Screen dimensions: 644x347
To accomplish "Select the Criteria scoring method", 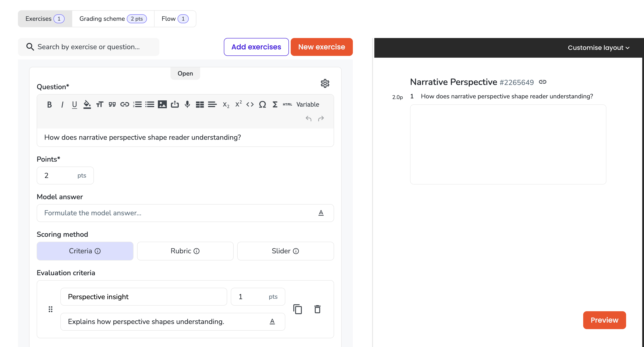I will click(x=85, y=251).
